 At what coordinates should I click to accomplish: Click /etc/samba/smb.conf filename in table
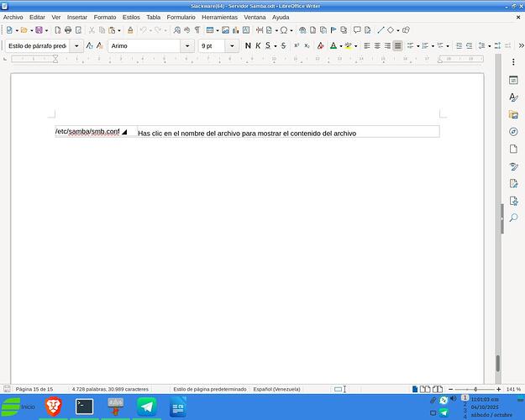pos(87,132)
